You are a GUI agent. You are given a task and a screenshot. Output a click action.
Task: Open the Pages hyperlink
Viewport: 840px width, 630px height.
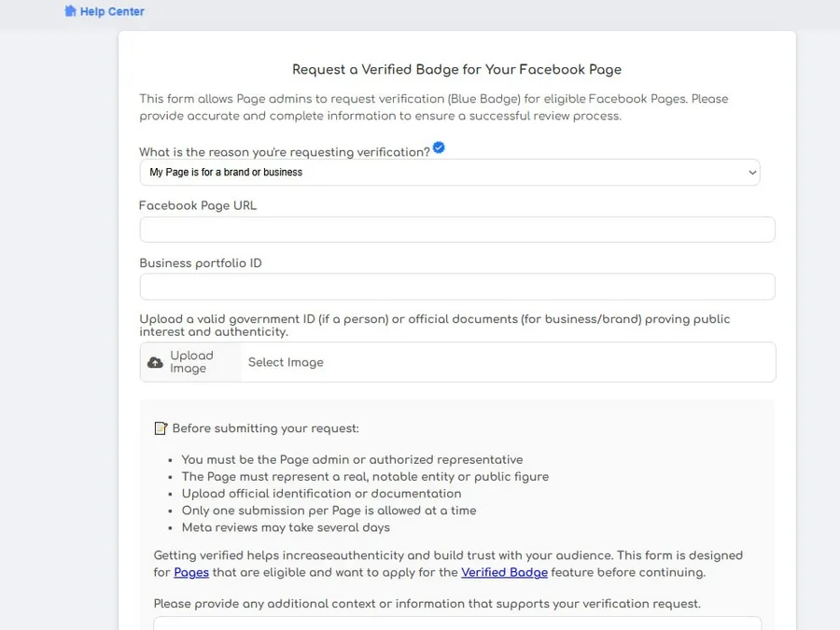click(x=191, y=572)
